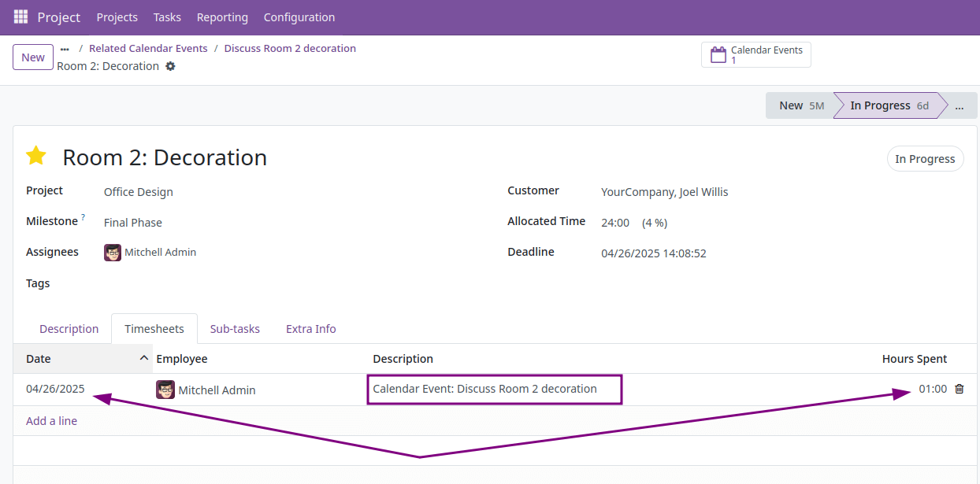This screenshot has width=980, height=484.
Task: Switch to the Sub-tasks tab
Action: (235, 328)
